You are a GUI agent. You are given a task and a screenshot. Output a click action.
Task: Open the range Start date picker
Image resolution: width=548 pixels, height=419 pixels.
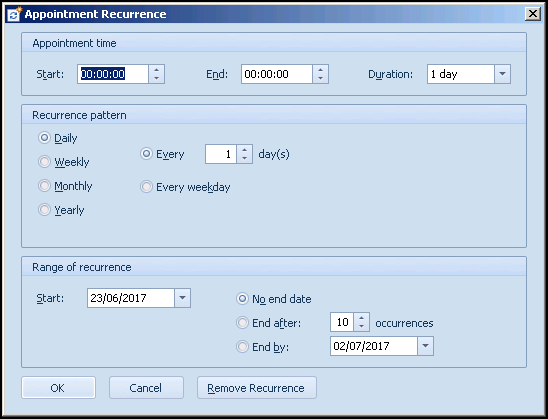pos(182,298)
